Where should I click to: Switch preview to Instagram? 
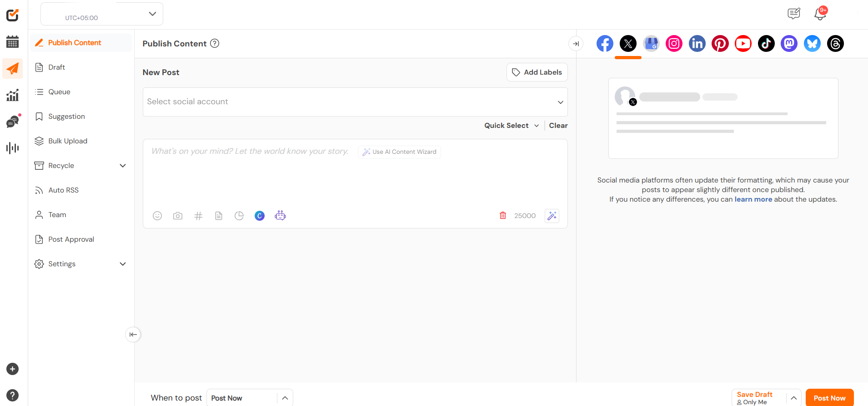click(x=674, y=44)
